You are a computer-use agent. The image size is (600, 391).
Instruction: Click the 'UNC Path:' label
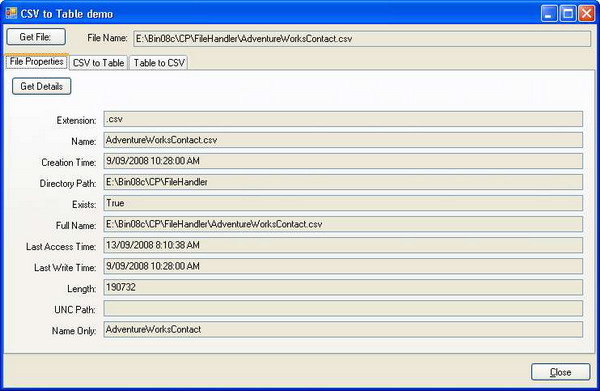pos(75,310)
